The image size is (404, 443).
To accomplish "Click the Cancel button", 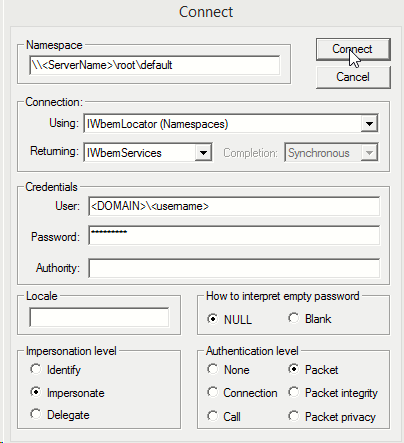I will pyautogui.click(x=353, y=77).
